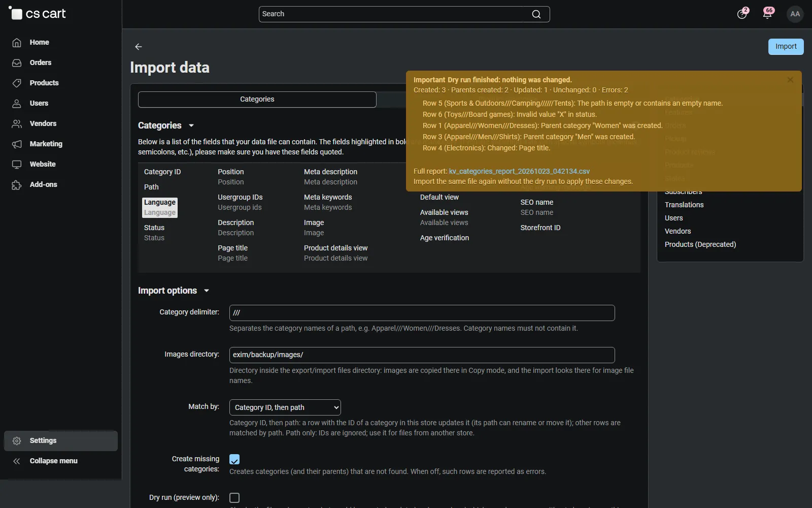Select the Categories tab

coord(257,100)
